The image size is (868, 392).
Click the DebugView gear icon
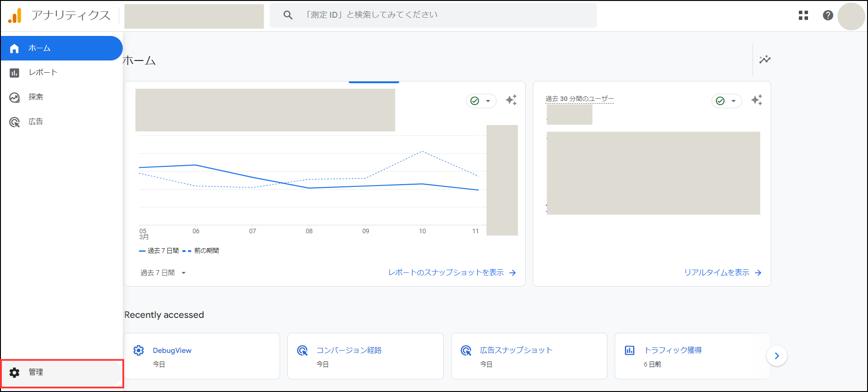coord(139,350)
